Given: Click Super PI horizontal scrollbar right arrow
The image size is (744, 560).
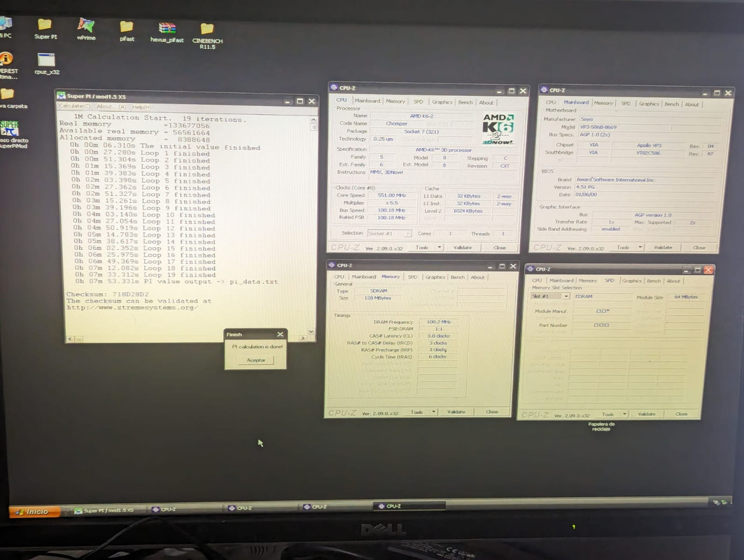Looking at the screenshot, I should [x=303, y=338].
